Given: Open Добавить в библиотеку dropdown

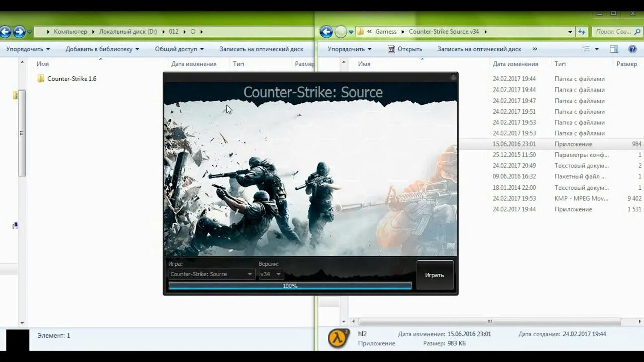Looking at the screenshot, I should point(102,49).
